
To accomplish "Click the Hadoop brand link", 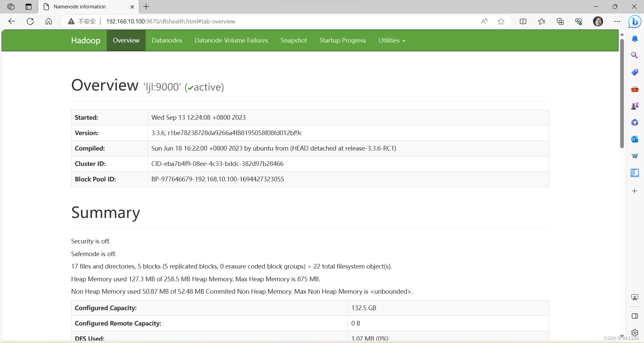I will point(86,41).
